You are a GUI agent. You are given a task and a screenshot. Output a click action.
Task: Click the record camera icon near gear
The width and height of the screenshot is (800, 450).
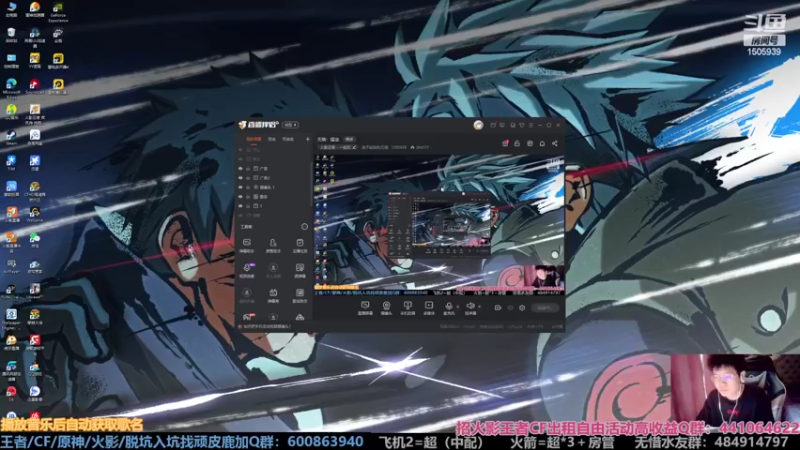(x=497, y=308)
